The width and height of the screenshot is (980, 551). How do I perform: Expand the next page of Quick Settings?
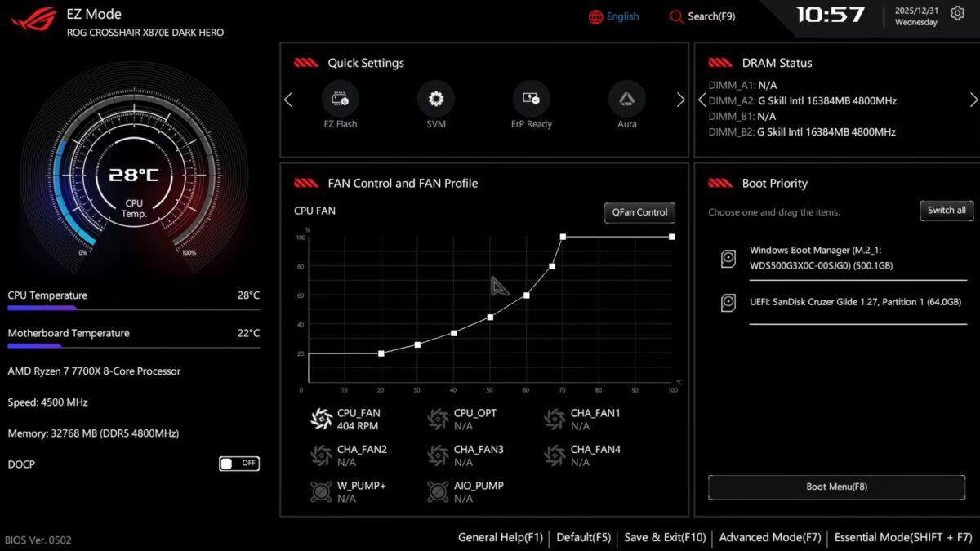point(680,99)
